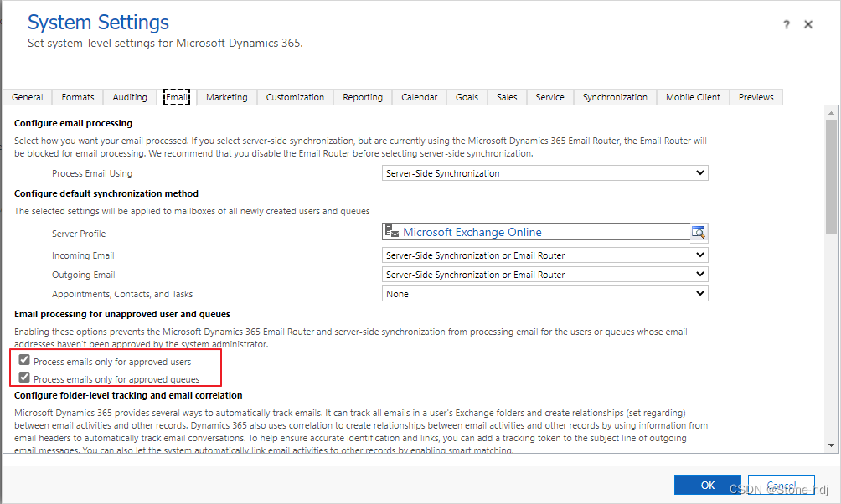Click the Incoming Email label
Image resolution: width=841 pixels, height=504 pixels.
(83, 255)
